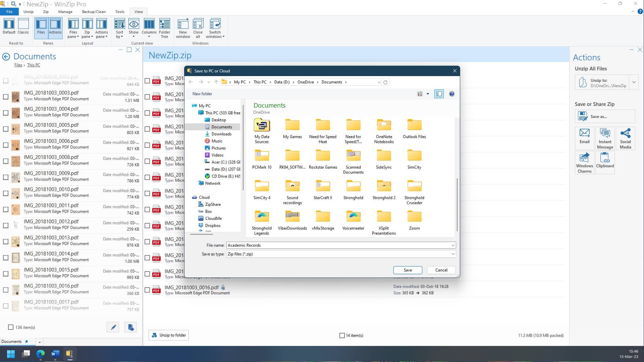644x362 pixels.
Task: Check zip entry IMG_20181003_0016.pdf checkbox
Action: [x=147, y=290]
